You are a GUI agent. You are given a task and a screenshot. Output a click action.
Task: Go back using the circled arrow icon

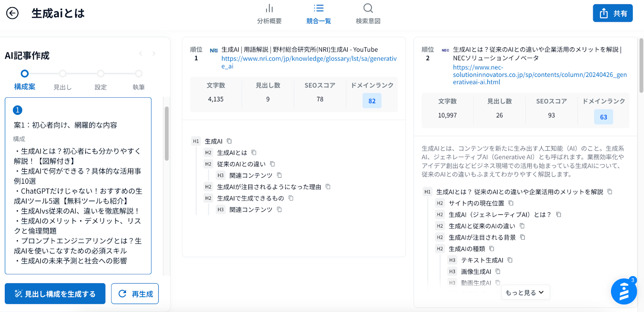tap(12, 13)
